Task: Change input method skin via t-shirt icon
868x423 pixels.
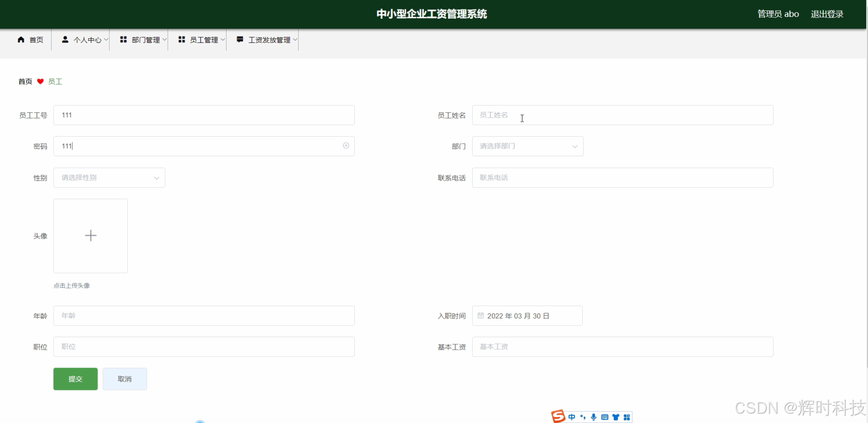Action: 615,416
